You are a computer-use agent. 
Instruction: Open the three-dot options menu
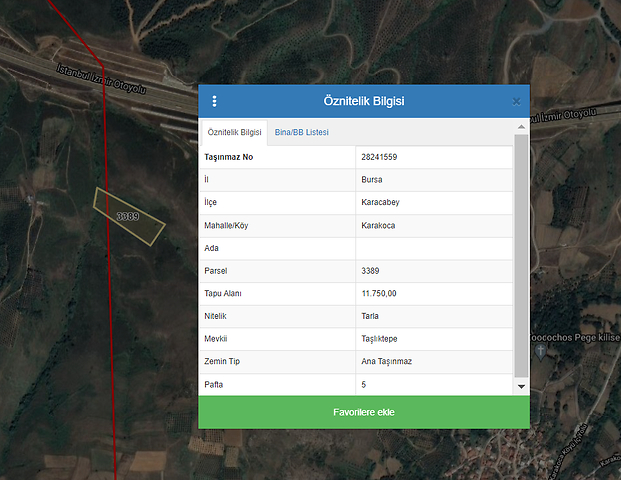[214, 101]
